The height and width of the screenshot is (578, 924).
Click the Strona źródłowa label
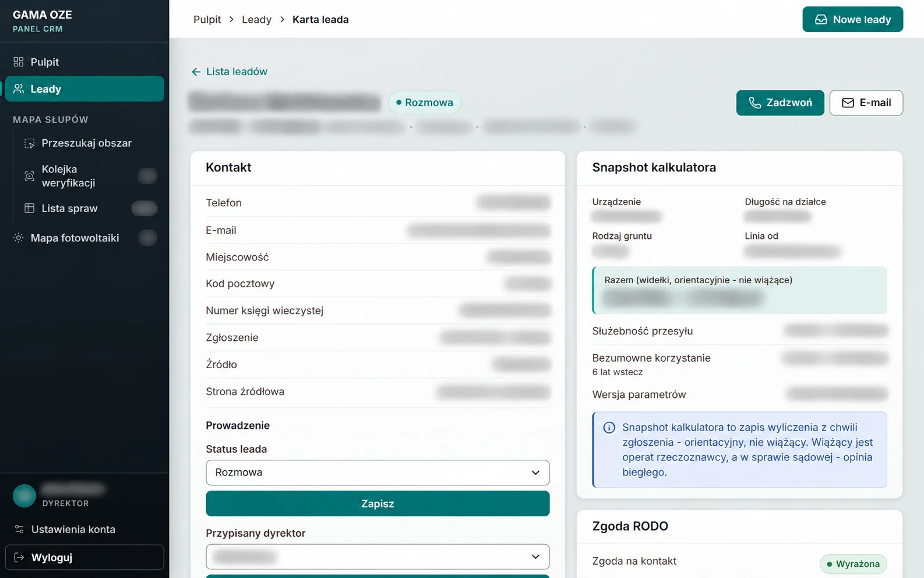click(245, 392)
